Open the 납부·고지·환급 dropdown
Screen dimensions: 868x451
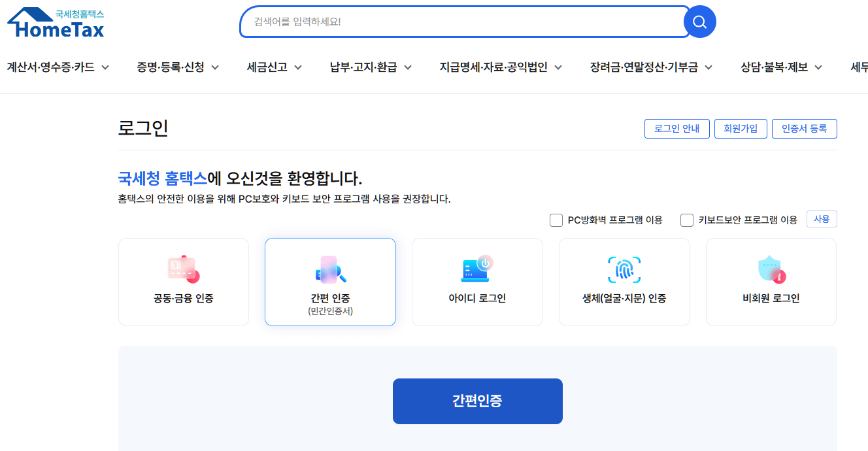[x=363, y=67]
